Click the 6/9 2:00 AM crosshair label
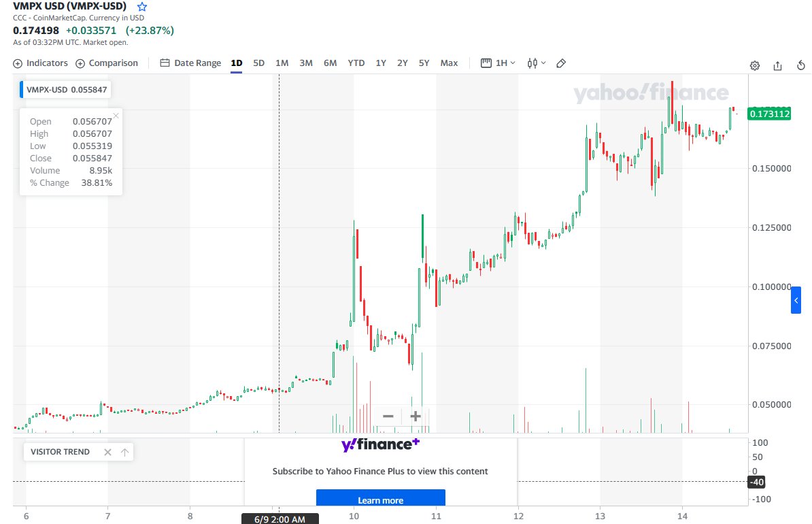The height and width of the screenshot is (524, 812). (280, 519)
